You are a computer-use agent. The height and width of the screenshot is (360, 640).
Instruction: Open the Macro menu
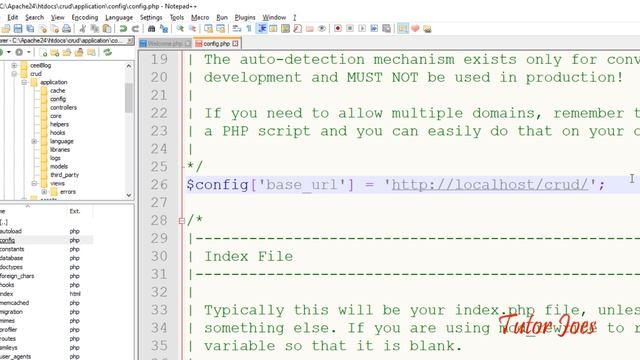[x=200, y=18]
